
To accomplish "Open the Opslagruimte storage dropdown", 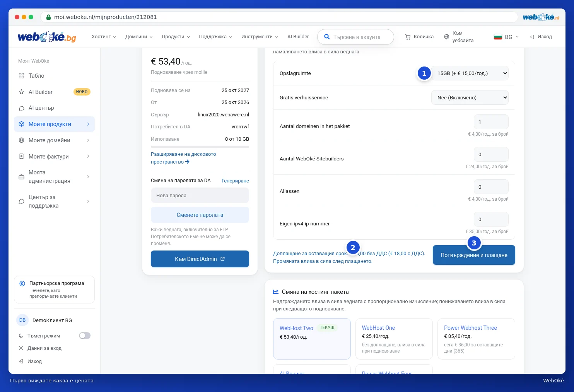I will (x=470, y=73).
